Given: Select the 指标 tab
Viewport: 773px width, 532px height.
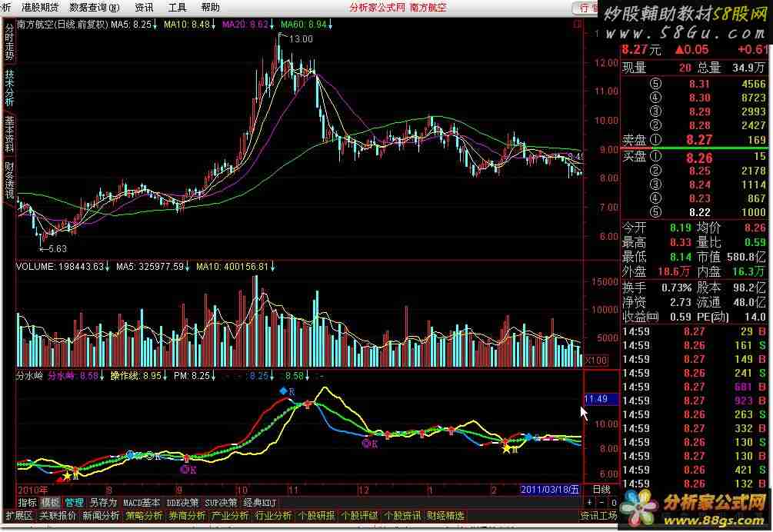Looking at the screenshot, I should point(27,503).
